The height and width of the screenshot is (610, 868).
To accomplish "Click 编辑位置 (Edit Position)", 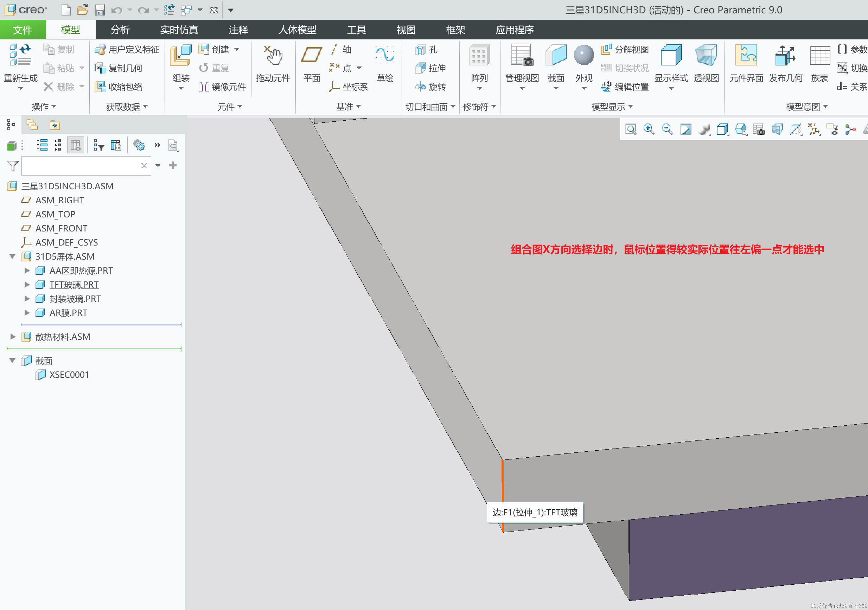I will click(625, 87).
